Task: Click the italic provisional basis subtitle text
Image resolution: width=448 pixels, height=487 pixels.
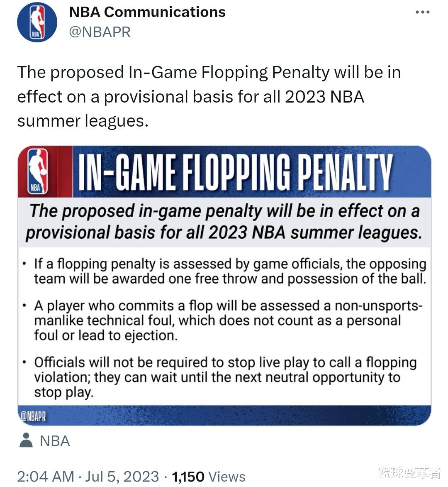Action: coord(224,222)
